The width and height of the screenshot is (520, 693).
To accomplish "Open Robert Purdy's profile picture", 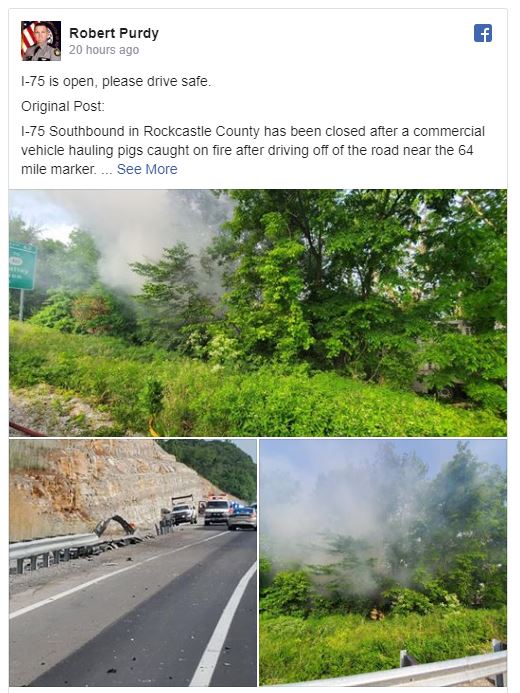I will [x=41, y=41].
